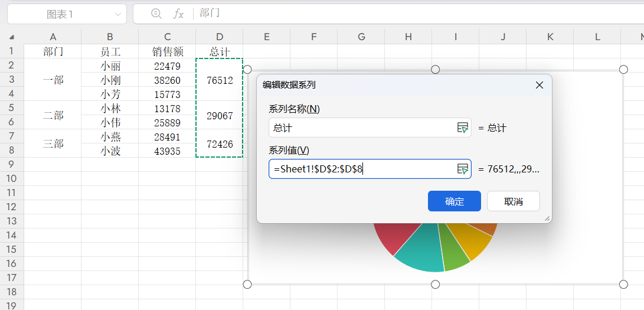Viewport: 644px width, 310px height.
Task: Click the 确定 button
Action: tap(455, 201)
